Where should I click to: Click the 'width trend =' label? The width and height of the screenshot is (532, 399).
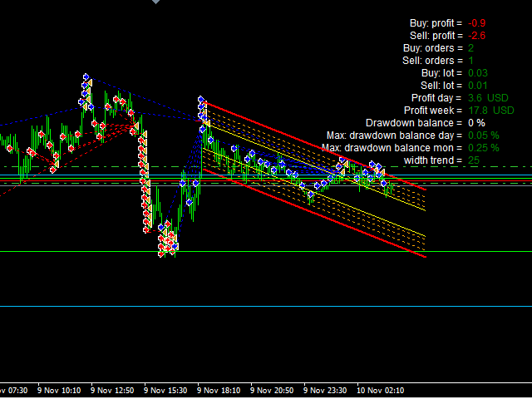tap(433, 160)
